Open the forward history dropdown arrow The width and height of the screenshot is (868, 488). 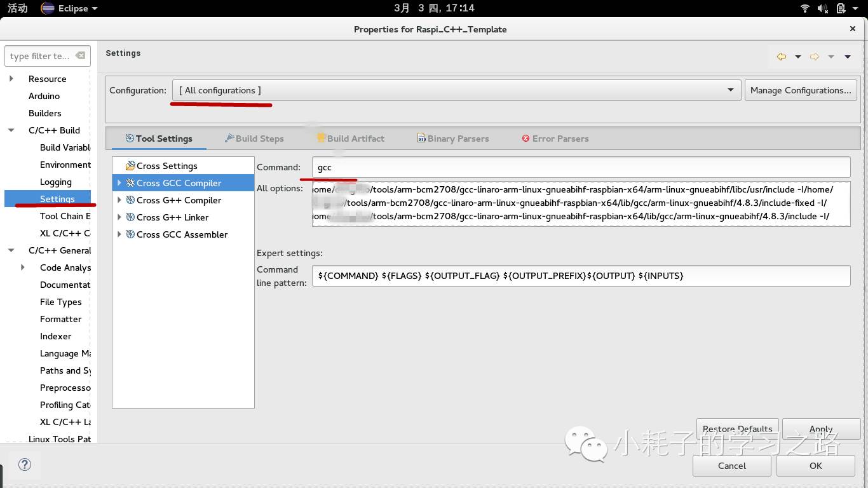click(831, 57)
